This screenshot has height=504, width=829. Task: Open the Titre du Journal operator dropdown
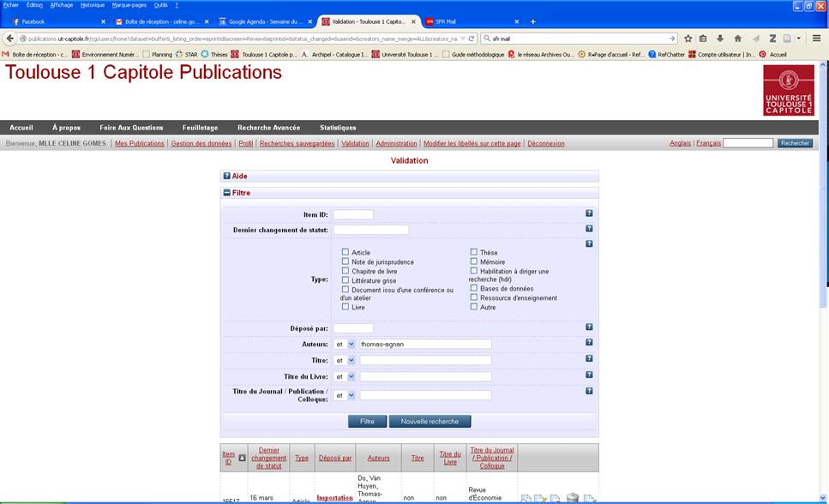[344, 395]
